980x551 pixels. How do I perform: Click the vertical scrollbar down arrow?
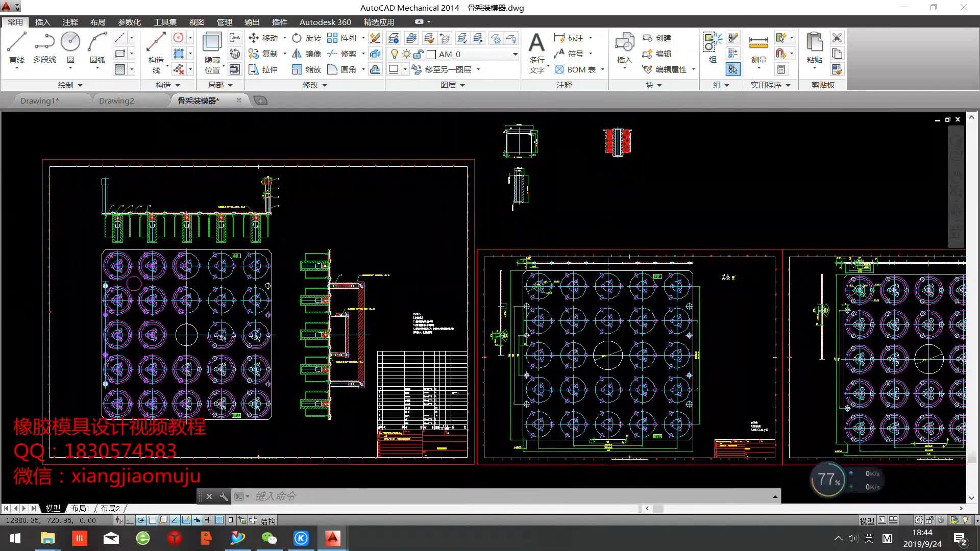tap(971, 498)
